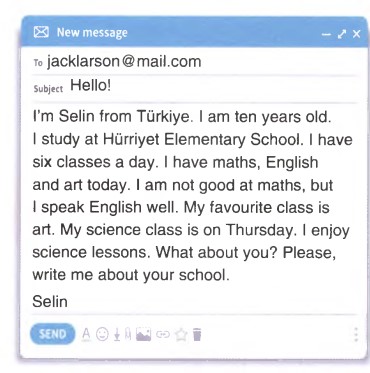The height and width of the screenshot is (373, 370).
Task: Attach a file with the paperclip icon
Action: coord(128,334)
